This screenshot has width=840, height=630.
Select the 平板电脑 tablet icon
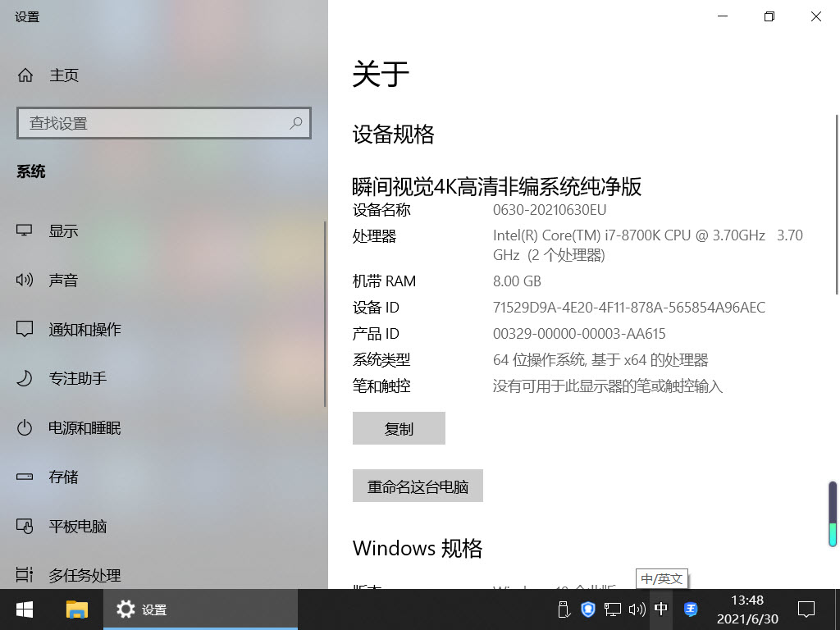24,526
